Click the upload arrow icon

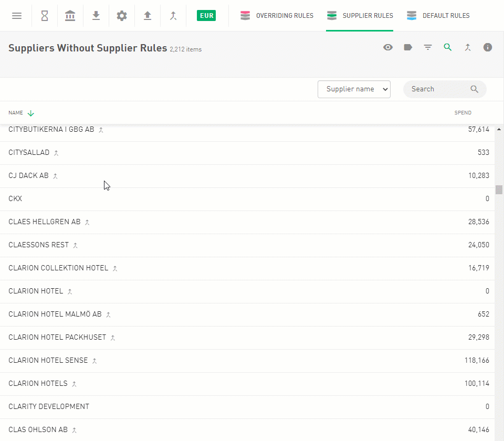coord(148,16)
